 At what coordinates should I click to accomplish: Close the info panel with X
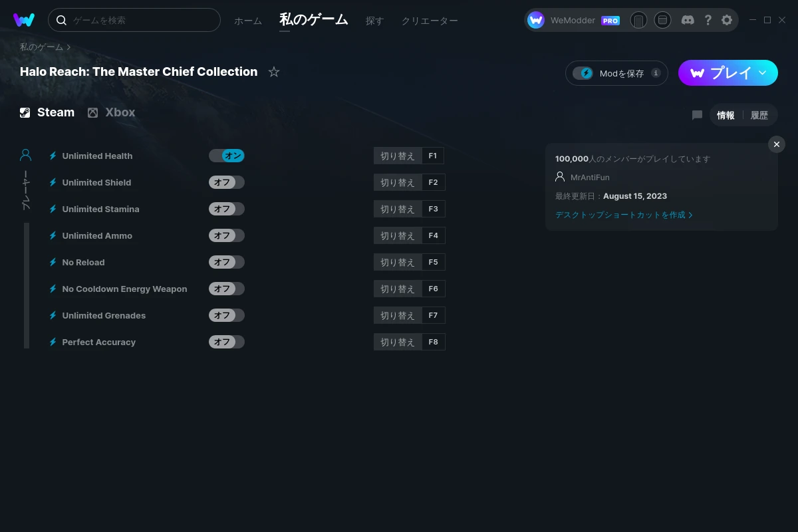(x=777, y=144)
